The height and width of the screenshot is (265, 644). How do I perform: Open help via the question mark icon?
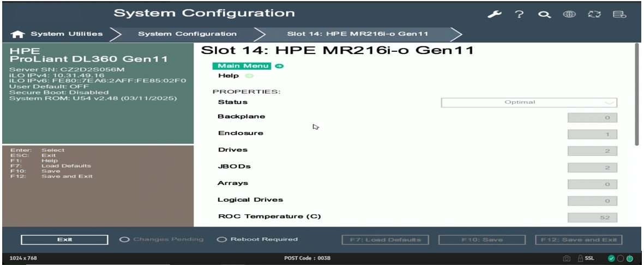(x=520, y=14)
